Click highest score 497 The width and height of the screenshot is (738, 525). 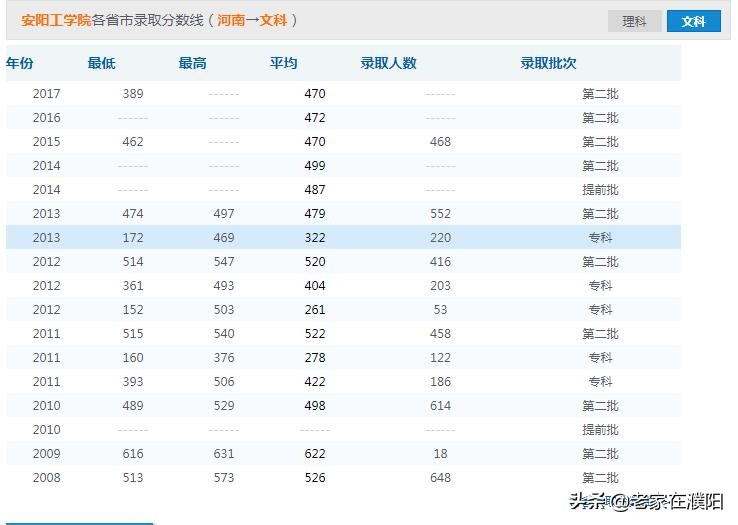(224, 214)
